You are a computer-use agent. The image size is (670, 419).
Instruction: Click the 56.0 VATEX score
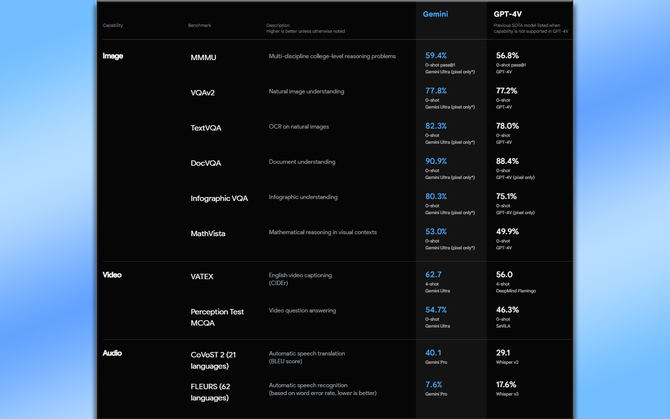pos(504,275)
